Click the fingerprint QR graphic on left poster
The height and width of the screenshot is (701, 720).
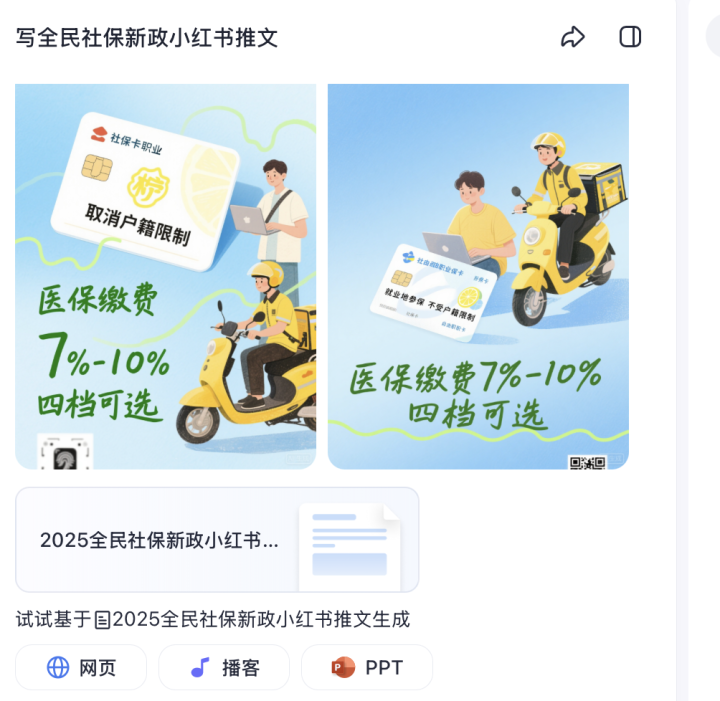tap(65, 451)
